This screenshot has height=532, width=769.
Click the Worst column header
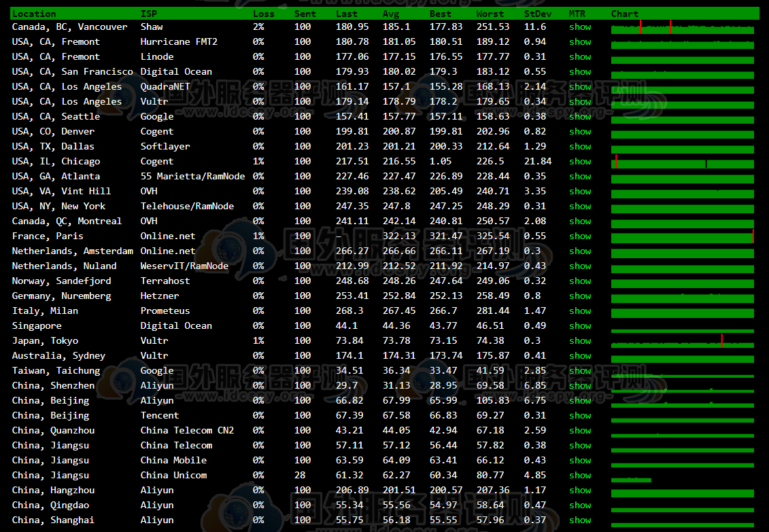coord(490,14)
